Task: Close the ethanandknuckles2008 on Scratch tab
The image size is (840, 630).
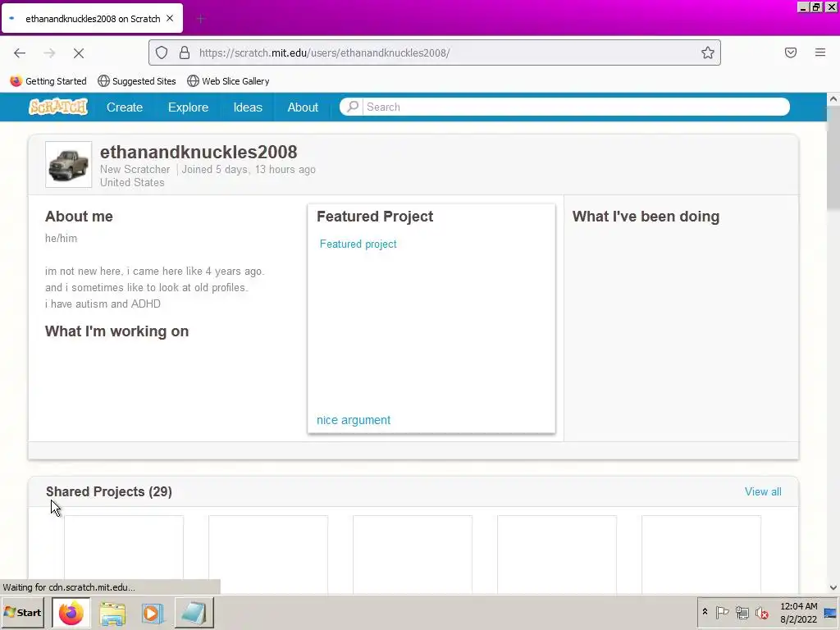Action: click(x=170, y=18)
